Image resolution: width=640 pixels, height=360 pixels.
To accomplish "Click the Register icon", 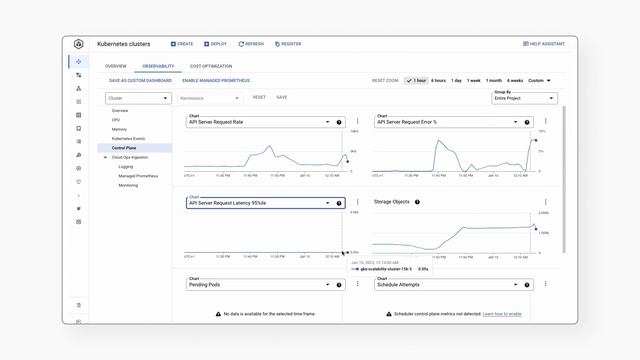I will pyautogui.click(x=277, y=44).
